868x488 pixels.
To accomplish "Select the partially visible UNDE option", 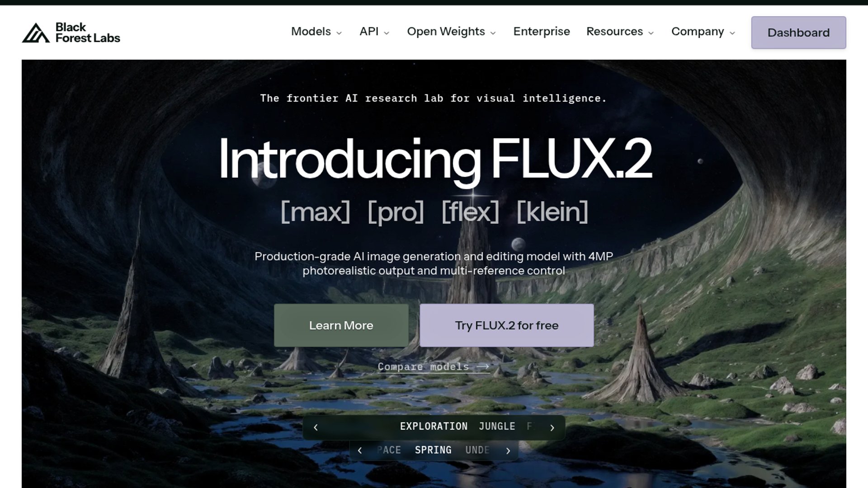I will pyautogui.click(x=477, y=450).
